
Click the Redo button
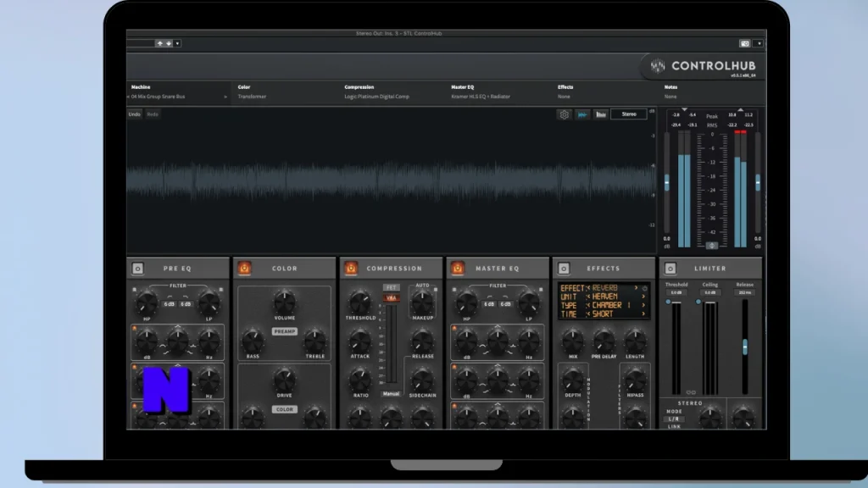153,114
